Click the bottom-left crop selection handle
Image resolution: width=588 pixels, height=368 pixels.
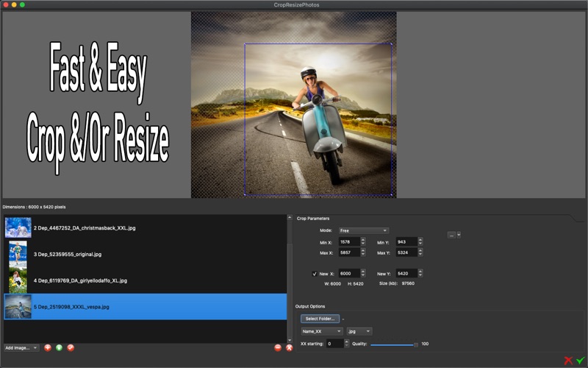pos(245,194)
